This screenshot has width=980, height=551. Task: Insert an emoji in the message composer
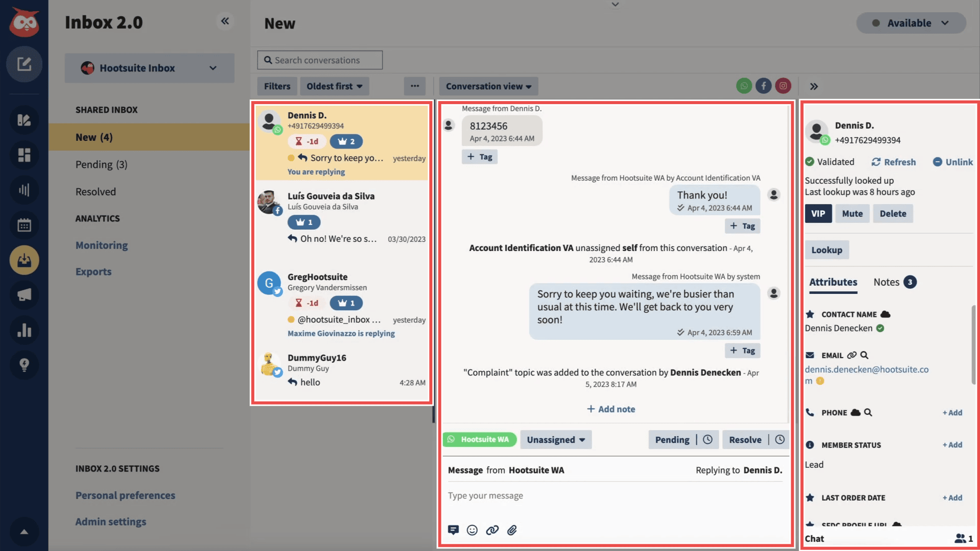[472, 530]
